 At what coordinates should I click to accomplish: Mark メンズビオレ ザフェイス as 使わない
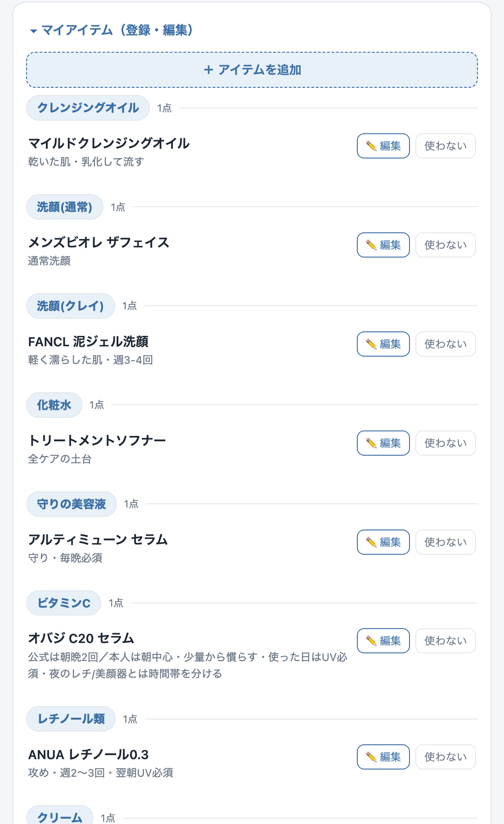pyautogui.click(x=445, y=245)
